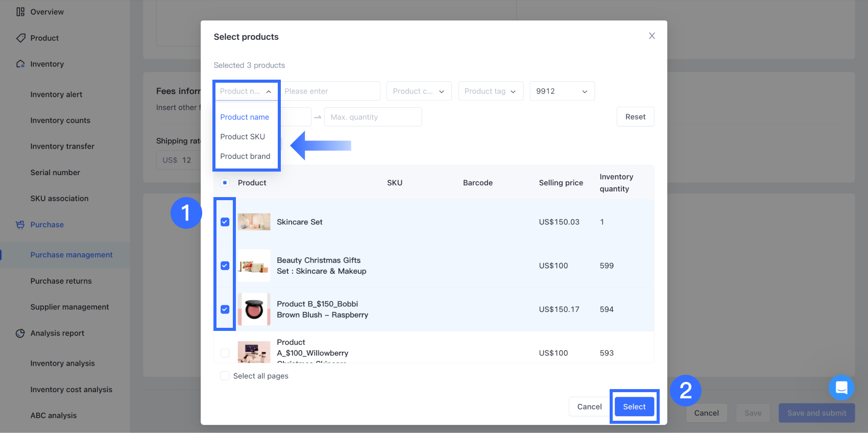Focus the Max. quantity input field
The height and width of the screenshot is (433, 868).
(373, 117)
